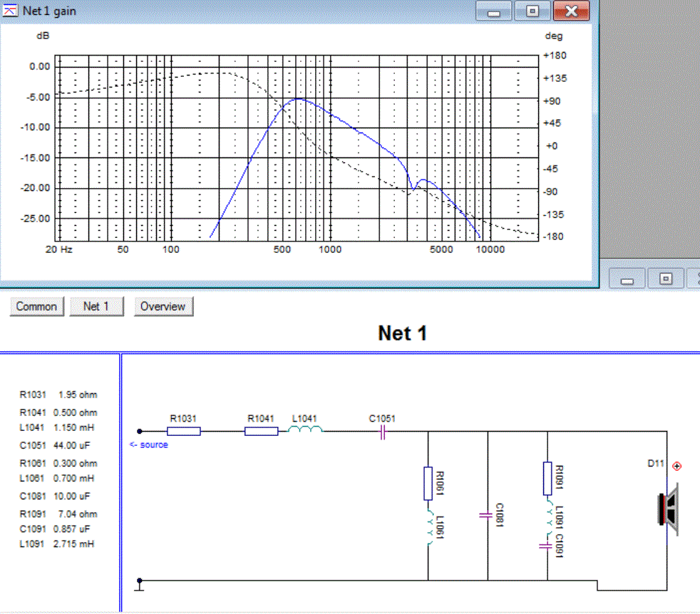Select the 'R1031 1.95 ohm' list entry
This screenshot has width=700, height=614.
[58, 395]
